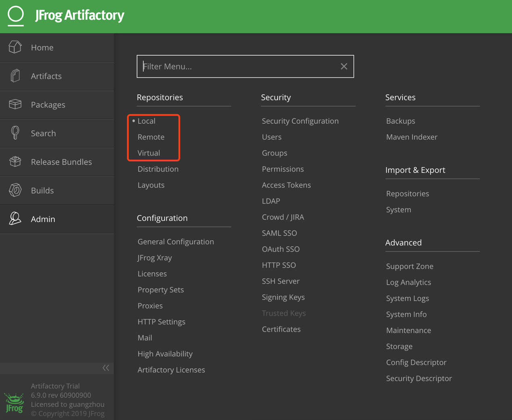Click the Artifacts icon in sidebar
The width and height of the screenshot is (512, 420).
tap(15, 76)
